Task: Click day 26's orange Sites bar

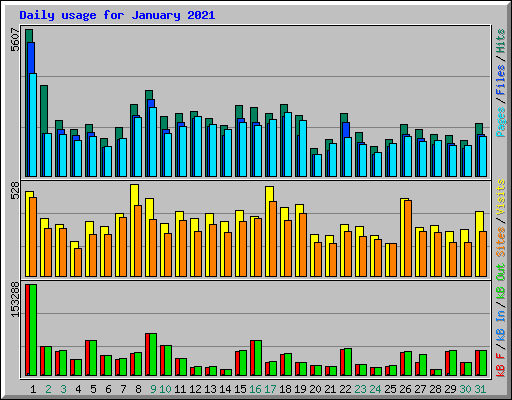Action: click(408, 238)
